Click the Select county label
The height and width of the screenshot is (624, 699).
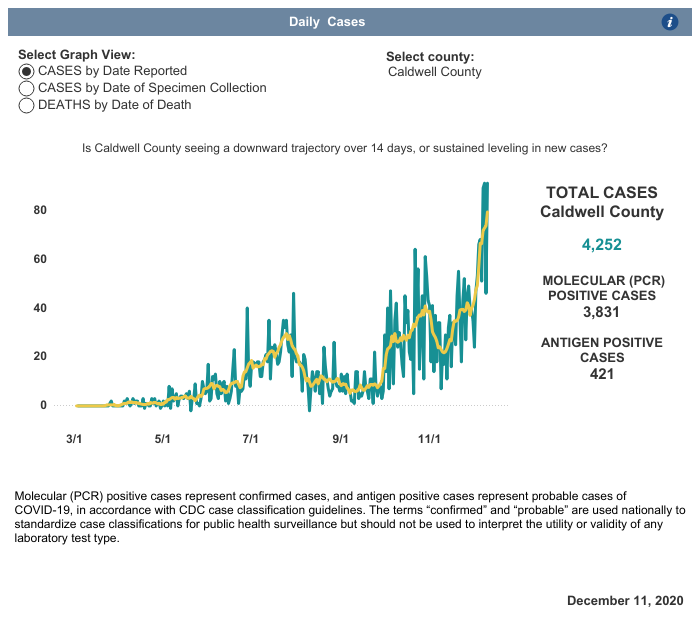(x=430, y=57)
